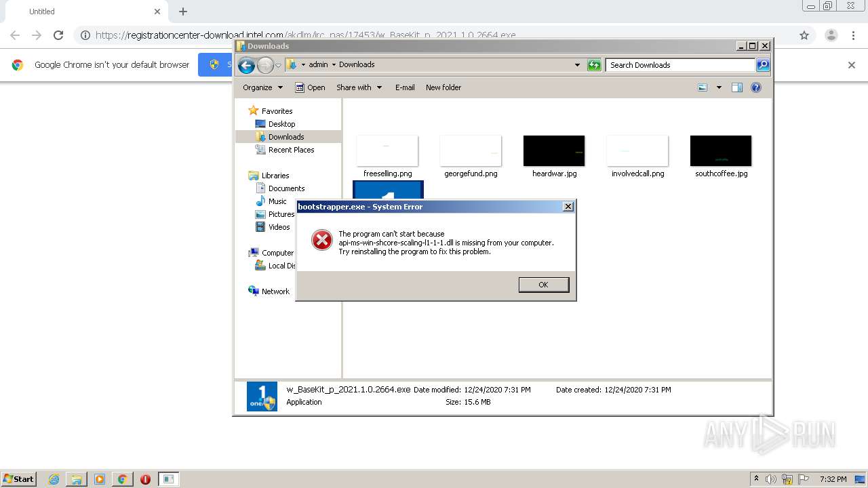Viewport: 868px width, 488px height.
Task: Click the Explorer Forward navigation arrow
Action: point(265,65)
